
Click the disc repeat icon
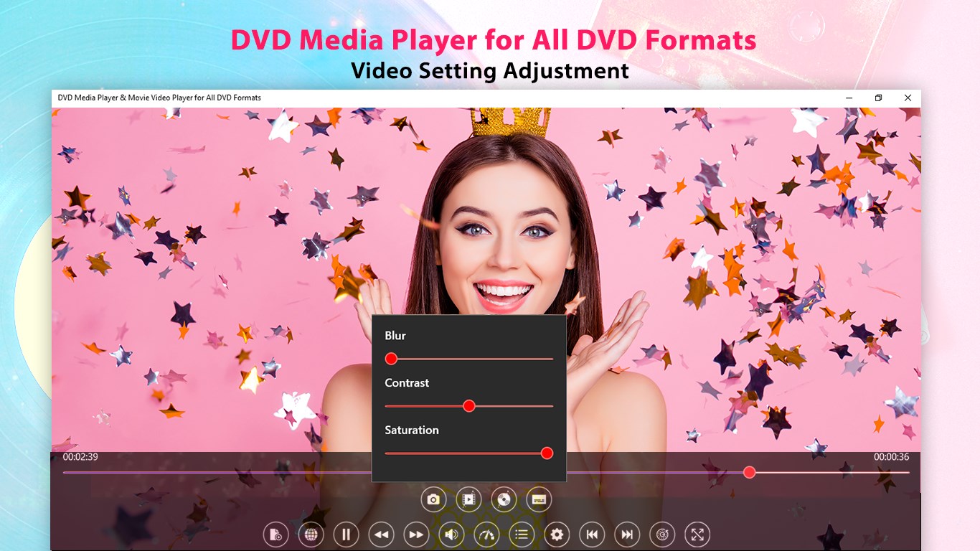click(x=662, y=534)
